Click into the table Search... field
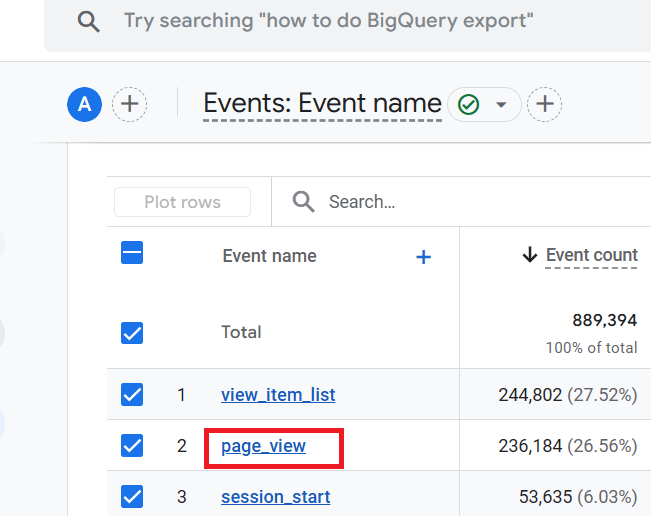This screenshot has width=651, height=516. [450, 202]
